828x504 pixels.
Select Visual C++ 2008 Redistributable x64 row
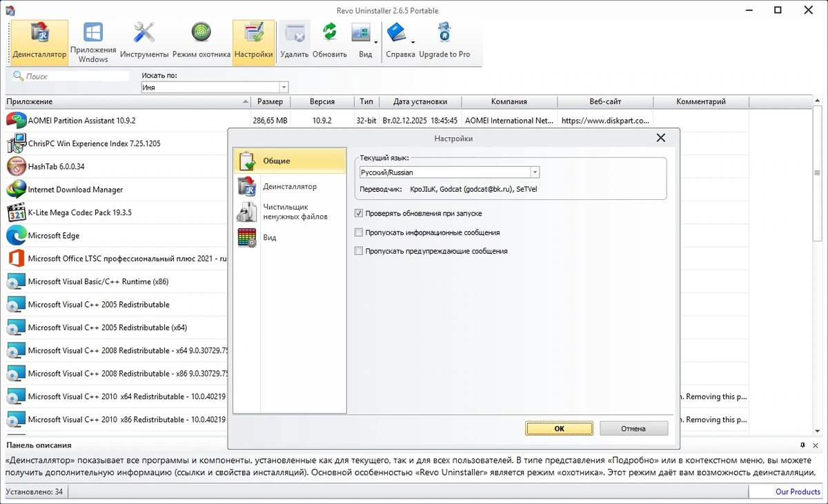click(117, 350)
